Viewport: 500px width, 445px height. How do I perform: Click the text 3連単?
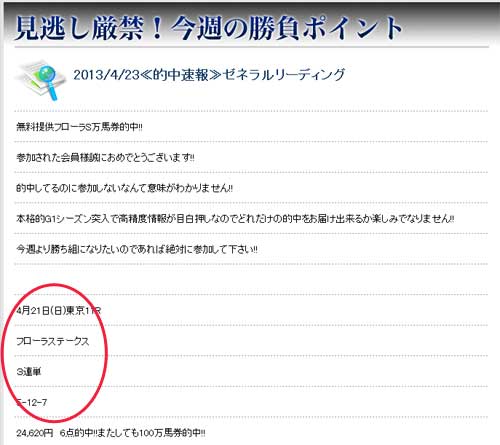tap(29, 372)
